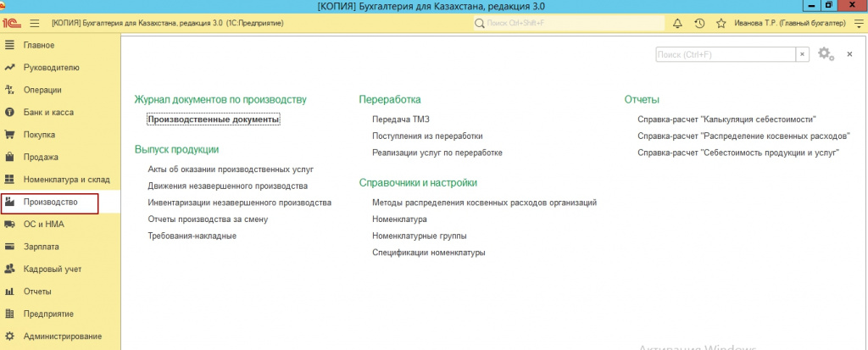Open Поступления из переработки
Image resolution: width=868 pixels, height=350 pixels.
click(x=428, y=136)
